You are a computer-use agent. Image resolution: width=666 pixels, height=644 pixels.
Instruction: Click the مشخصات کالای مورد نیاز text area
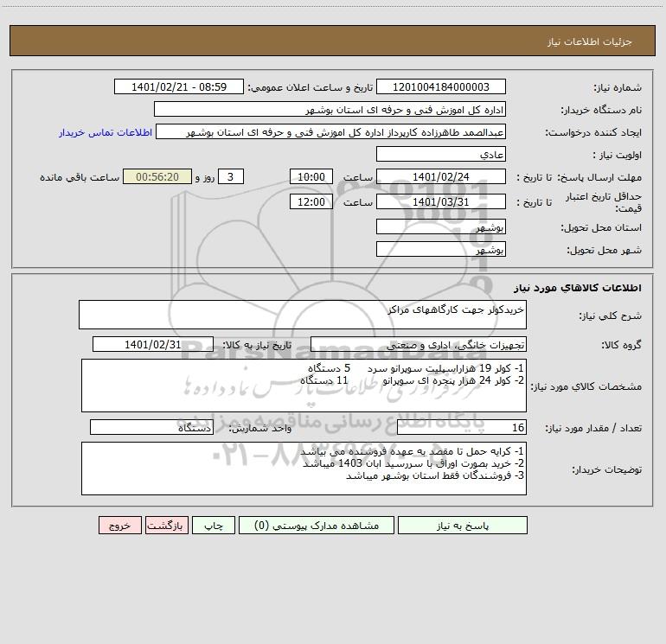304,386
